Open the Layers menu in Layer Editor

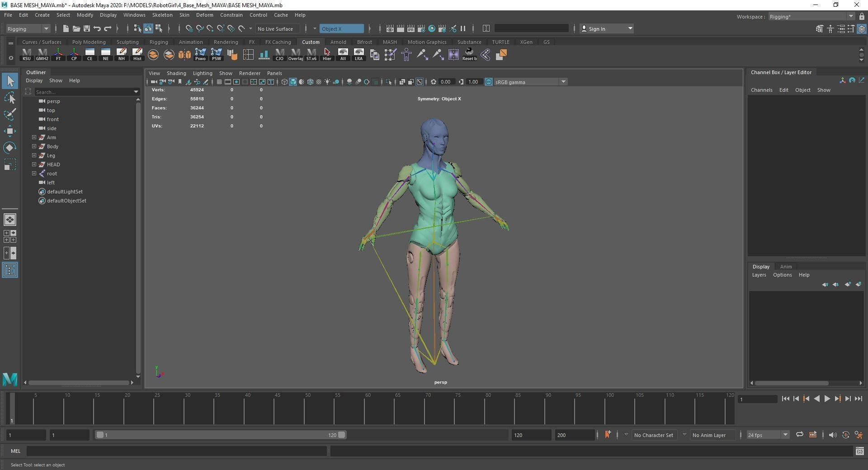(x=759, y=275)
